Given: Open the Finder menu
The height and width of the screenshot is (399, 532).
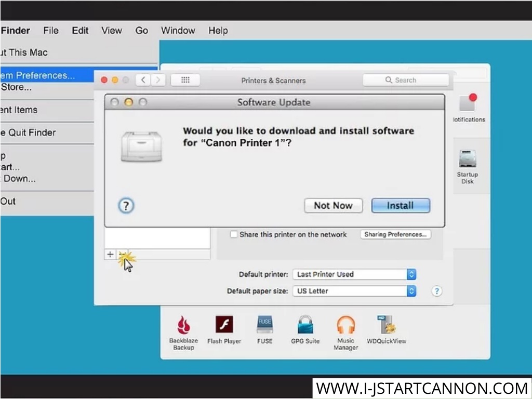Looking at the screenshot, I should pos(16,31).
